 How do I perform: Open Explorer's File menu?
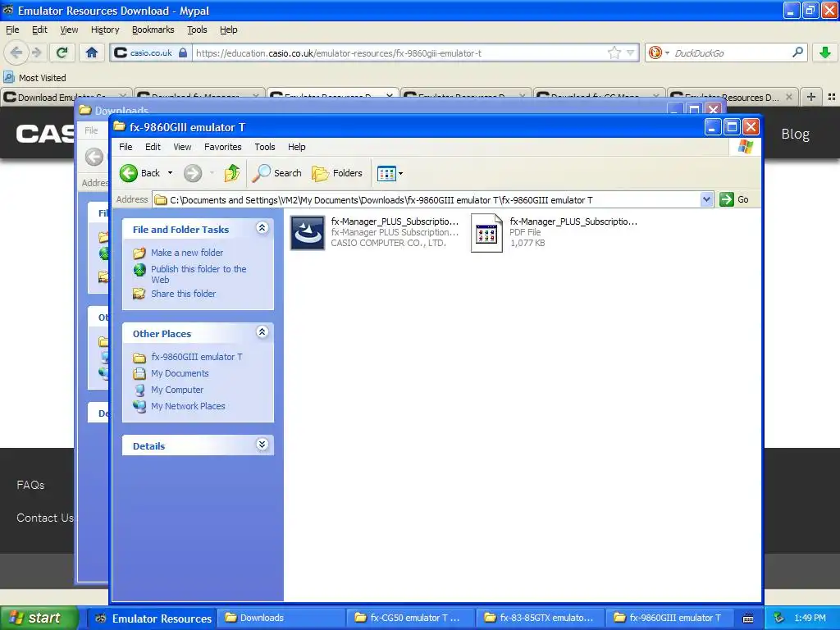click(126, 147)
